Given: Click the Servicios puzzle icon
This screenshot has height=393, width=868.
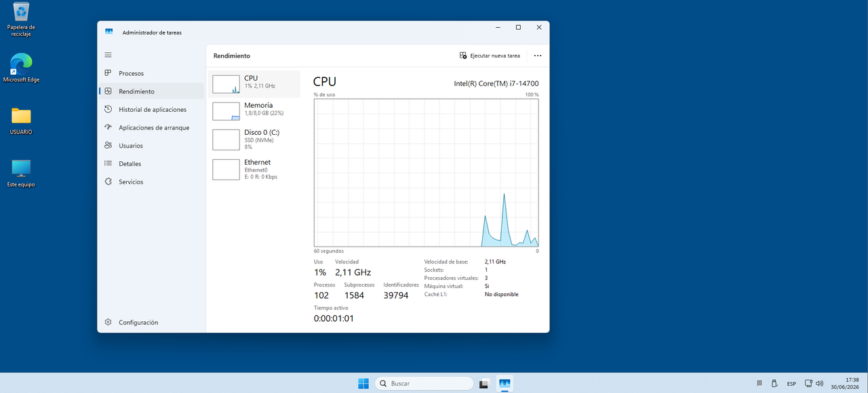Looking at the screenshot, I should (x=108, y=182).
